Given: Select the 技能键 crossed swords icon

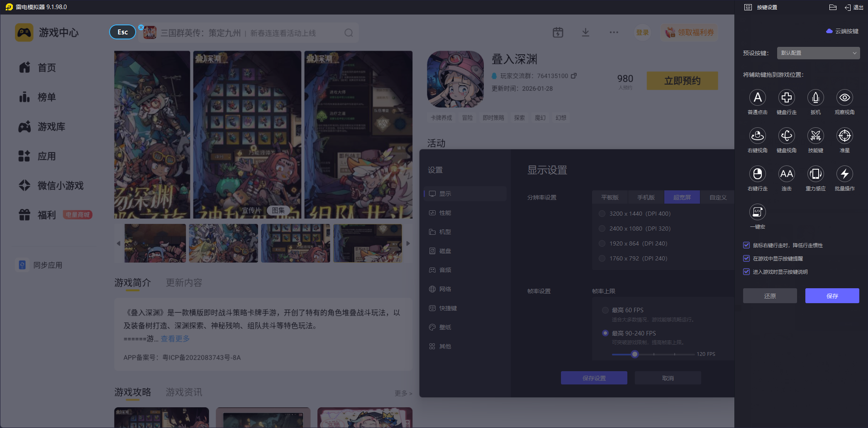Looking at the screenshot, I should tap(816, 136).
